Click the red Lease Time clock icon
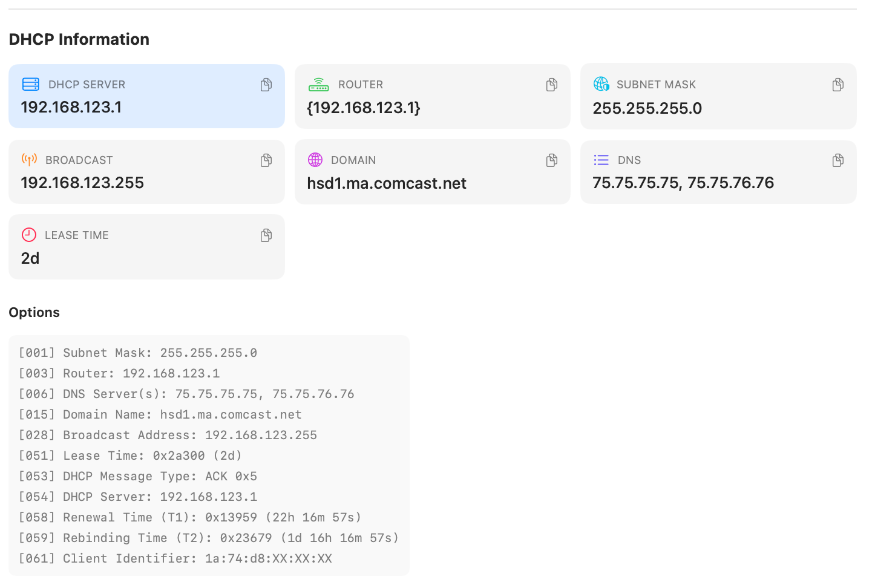The height and width of the screenshot is (588, 875). [x=29, y=235]
